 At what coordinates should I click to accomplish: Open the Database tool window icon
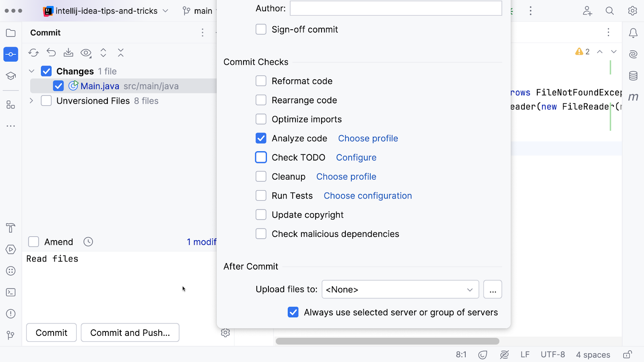coord(633,76)
